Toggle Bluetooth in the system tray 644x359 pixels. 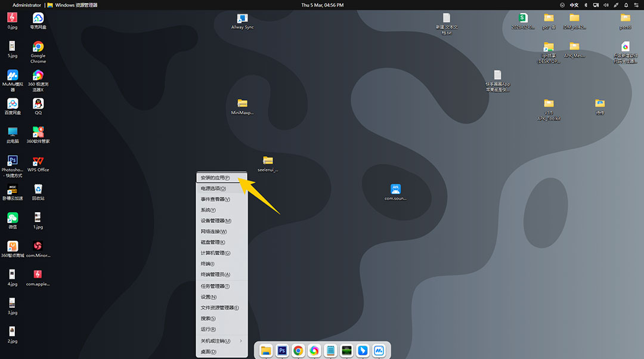[x=586, y=5]
